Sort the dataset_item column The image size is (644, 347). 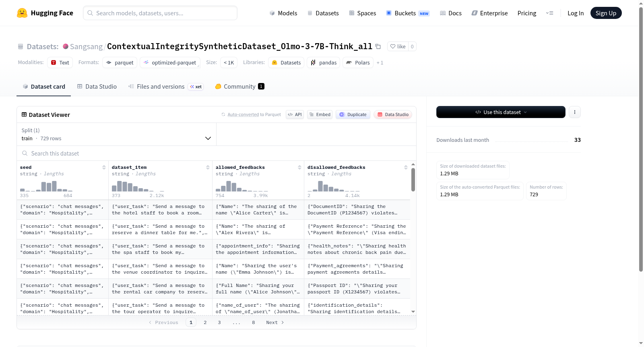[x=208, y=167]
